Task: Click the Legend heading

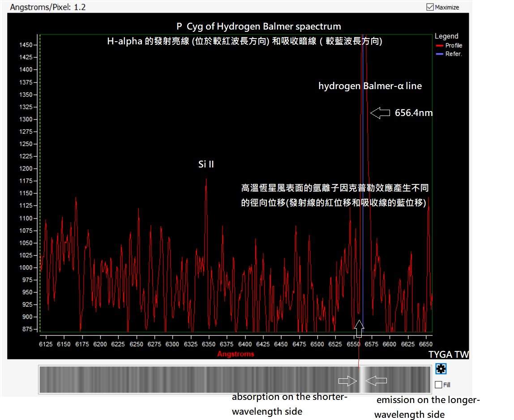Action: [446, 36]
